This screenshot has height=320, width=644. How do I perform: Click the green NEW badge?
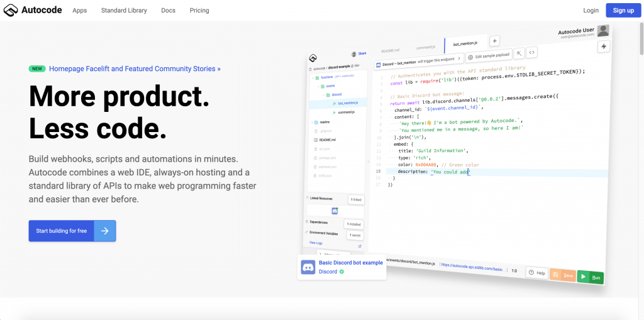(x=37, y=69)
